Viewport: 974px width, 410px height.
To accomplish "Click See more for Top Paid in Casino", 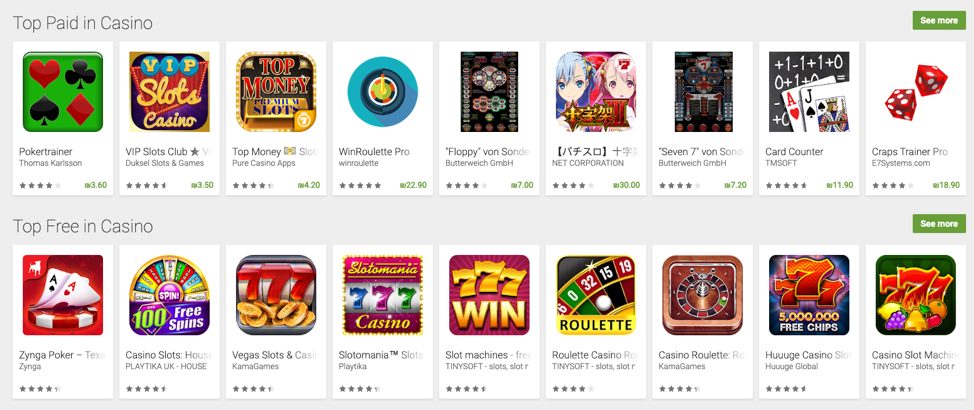I will click(939, 20).
